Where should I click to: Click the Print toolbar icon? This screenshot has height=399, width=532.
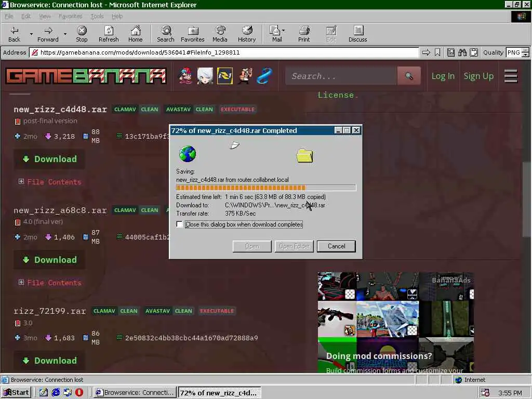tap(304, 34)
